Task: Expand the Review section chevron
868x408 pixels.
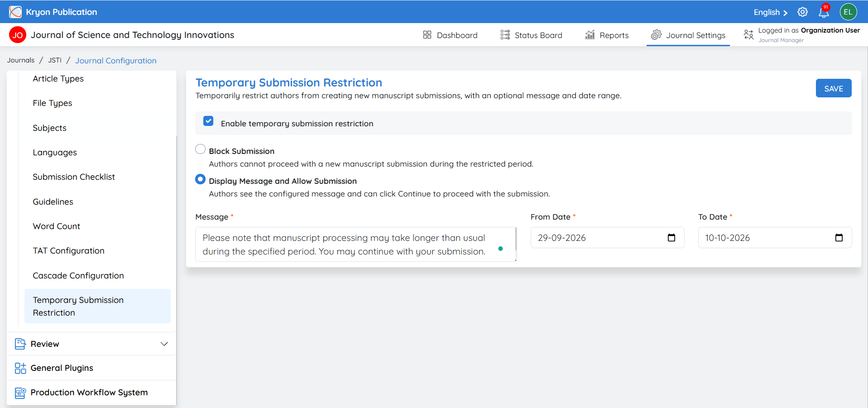Action: coord(164,344)
